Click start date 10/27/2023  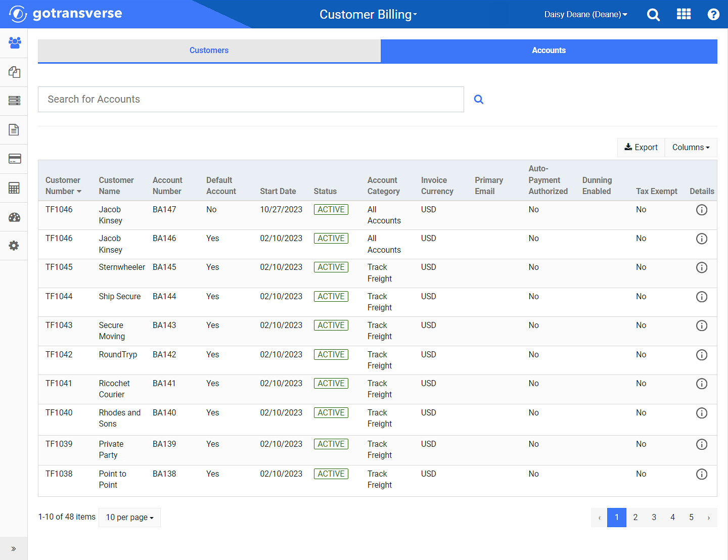[x=281, y=209]
